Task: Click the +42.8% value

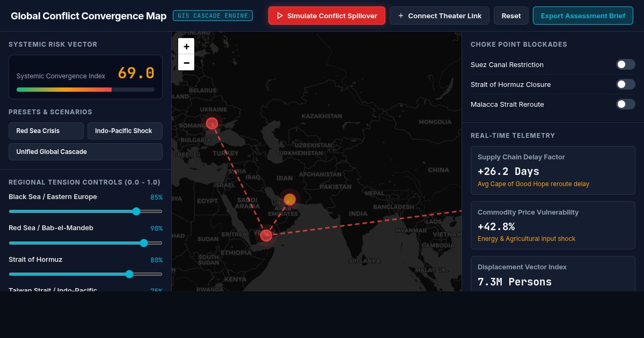Action: pos(496,226)
